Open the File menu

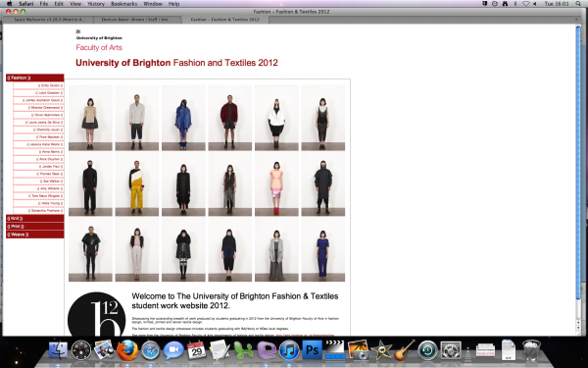pos(44,4)
